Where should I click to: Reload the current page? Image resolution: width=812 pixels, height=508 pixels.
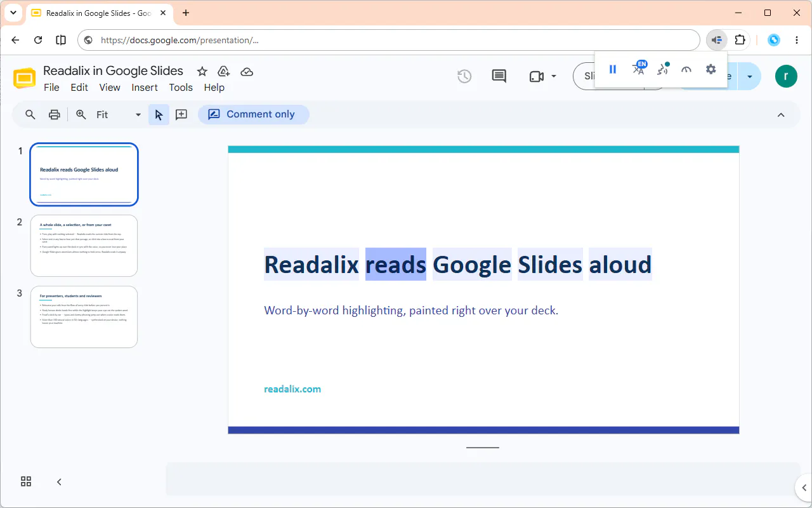[x=38, y=40]
